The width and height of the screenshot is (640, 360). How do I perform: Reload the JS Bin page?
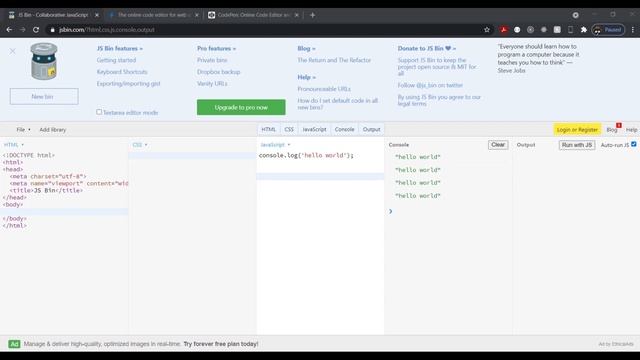pos(36,30)
